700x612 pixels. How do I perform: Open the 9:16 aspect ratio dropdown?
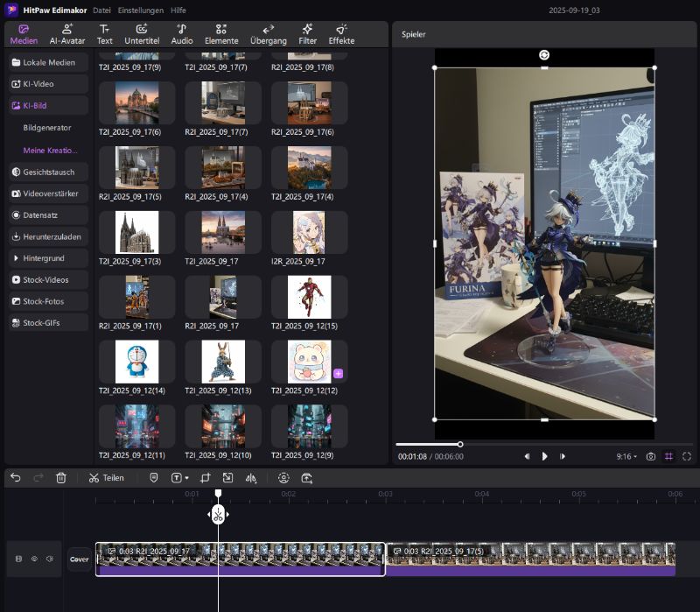click(626, 456)
